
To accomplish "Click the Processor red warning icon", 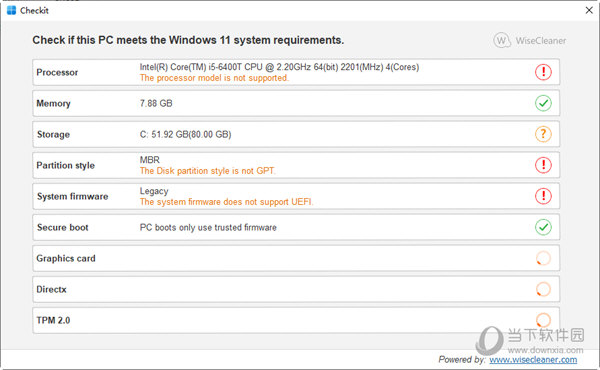I will coord(543,72).
